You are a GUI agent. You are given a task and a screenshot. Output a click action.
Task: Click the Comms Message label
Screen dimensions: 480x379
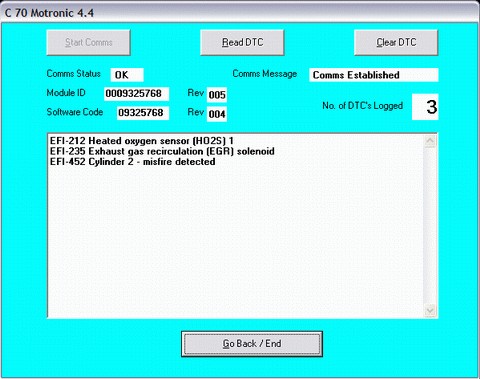click(x=265, y=74)
